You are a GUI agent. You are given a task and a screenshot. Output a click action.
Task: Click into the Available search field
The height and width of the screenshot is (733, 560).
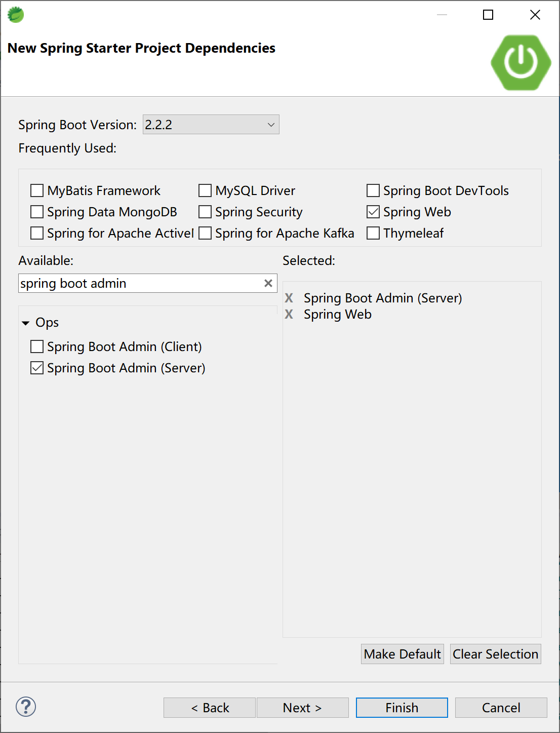click(139, 283)
